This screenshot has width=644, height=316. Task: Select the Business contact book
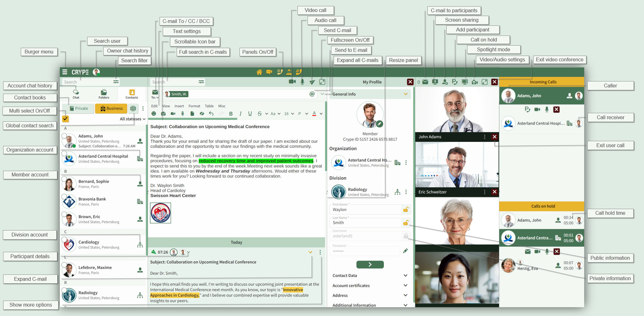(111, 108)
